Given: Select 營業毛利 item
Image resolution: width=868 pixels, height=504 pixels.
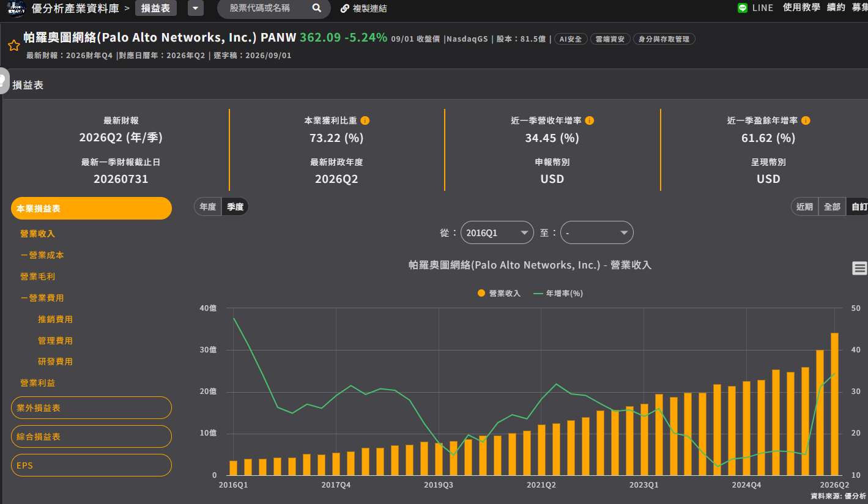Looking at the screenshot, I should (37, 276).
